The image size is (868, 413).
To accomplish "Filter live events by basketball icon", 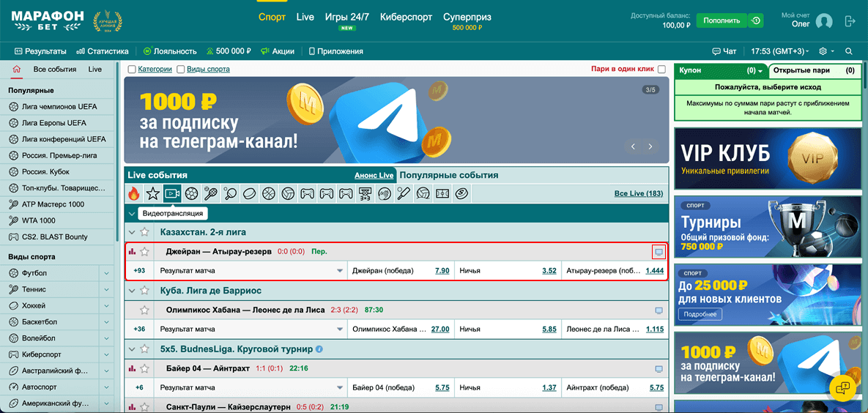I will 268,194.
